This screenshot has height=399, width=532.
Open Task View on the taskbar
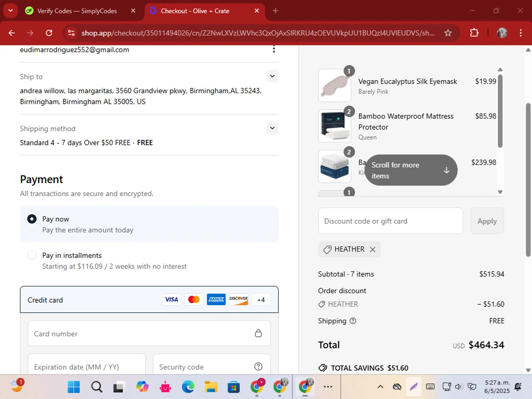(119, 387)
